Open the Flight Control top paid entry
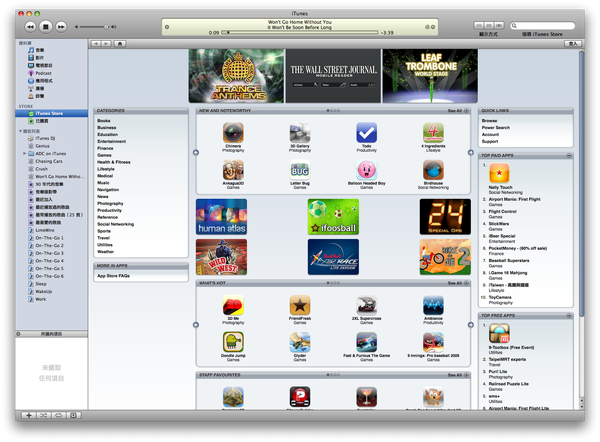 pos(502,211)
